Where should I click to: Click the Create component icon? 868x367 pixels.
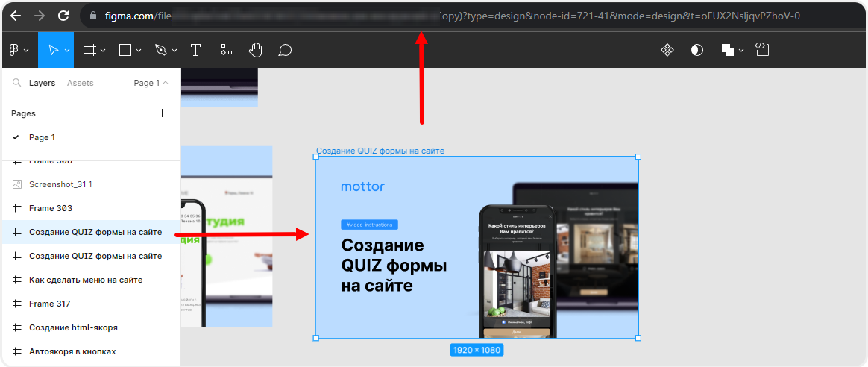point(667,50)
